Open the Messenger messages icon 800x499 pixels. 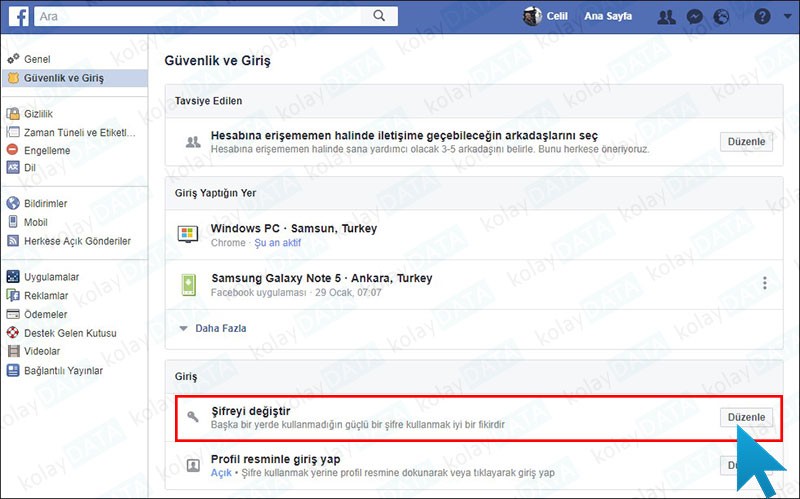(x=694, y=17)
